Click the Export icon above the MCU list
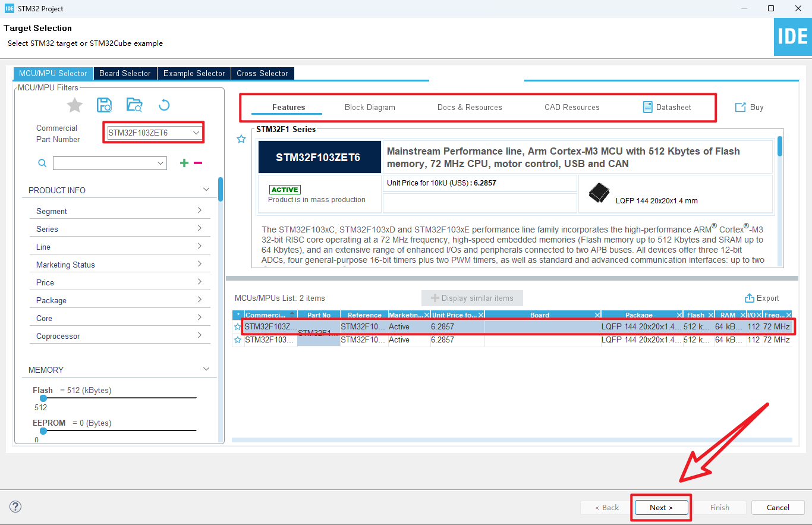812x525 pixels. [x=749, y=298]
